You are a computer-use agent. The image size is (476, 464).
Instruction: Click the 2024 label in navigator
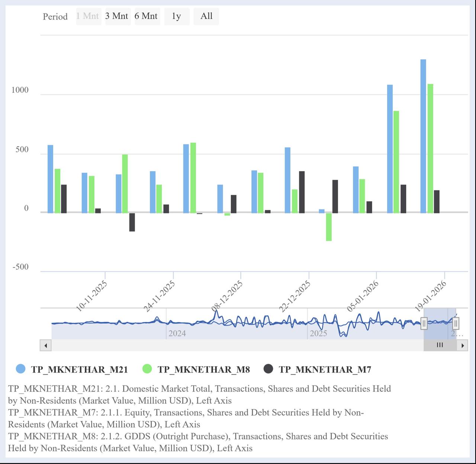tap(177, 333)
